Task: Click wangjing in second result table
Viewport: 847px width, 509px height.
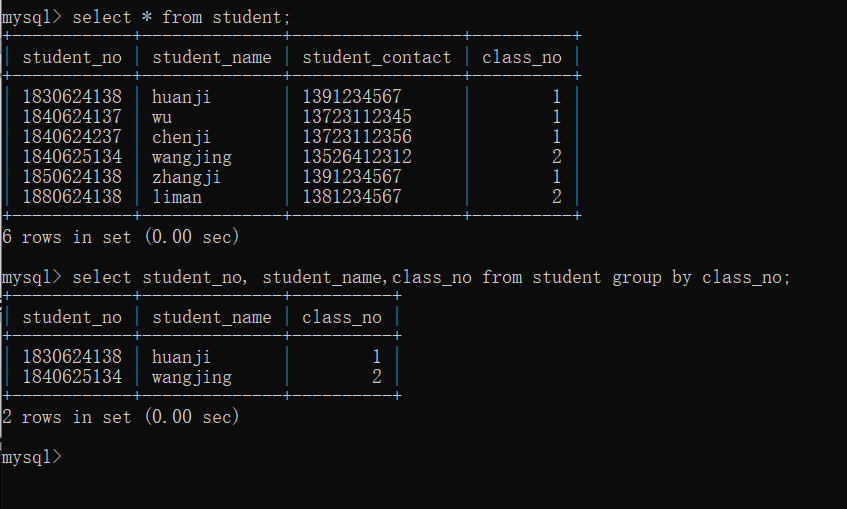Action: pyautogui.click(x=192, y=377)
